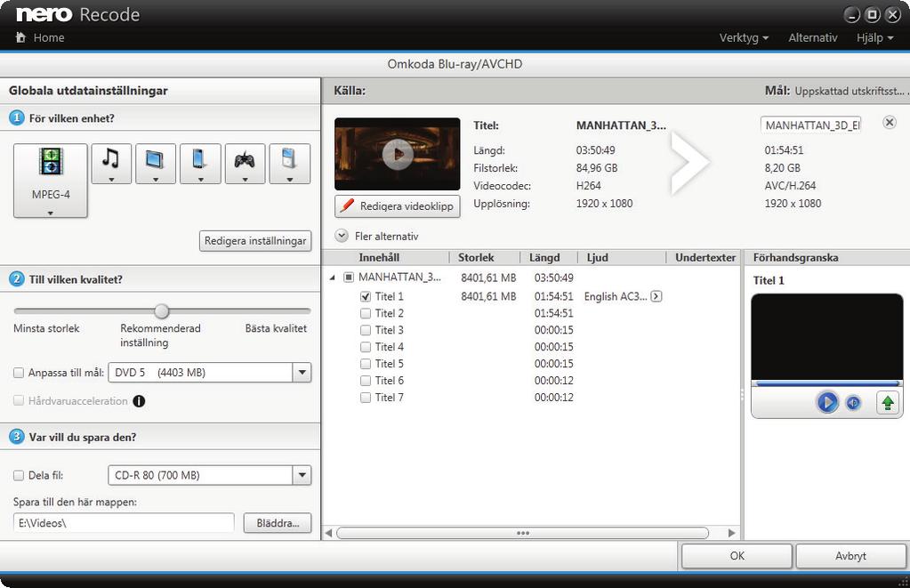Image resolution: width=910 pixels, height=588 pixels.
Task: Check Titel 6 checkbox
Action: 365,381
